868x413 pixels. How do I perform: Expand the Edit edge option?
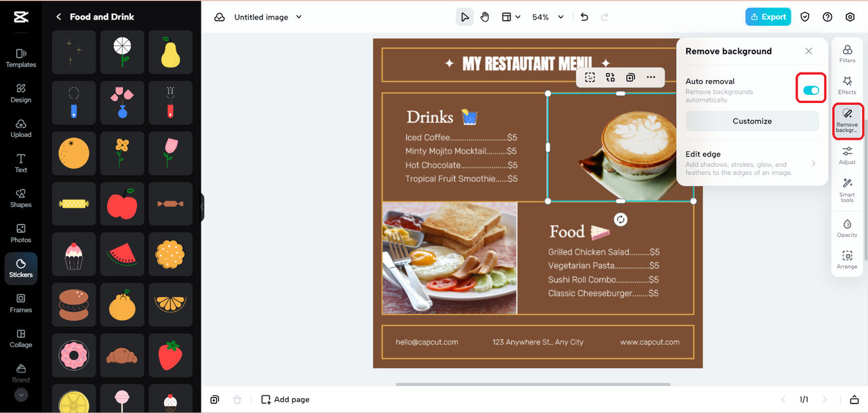752,163
